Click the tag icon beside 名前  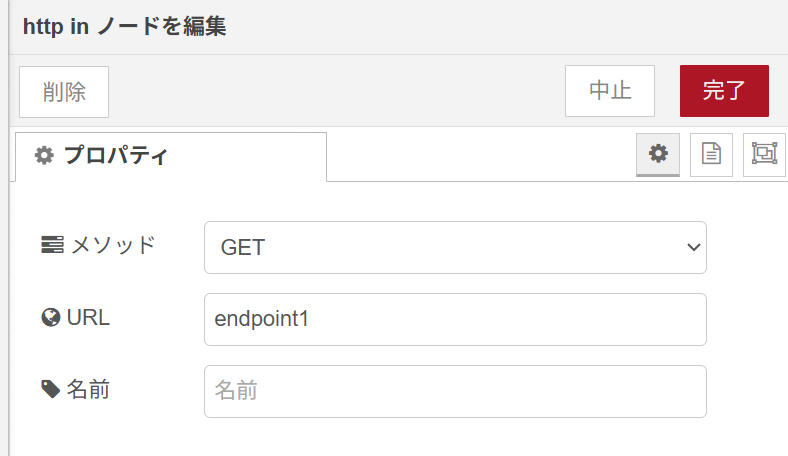tap(51, 390)
